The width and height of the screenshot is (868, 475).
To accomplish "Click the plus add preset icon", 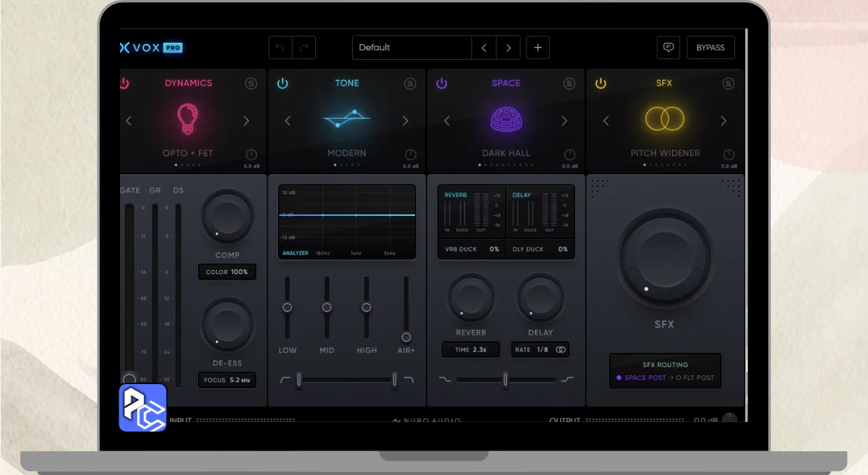I will click(538, 47).
